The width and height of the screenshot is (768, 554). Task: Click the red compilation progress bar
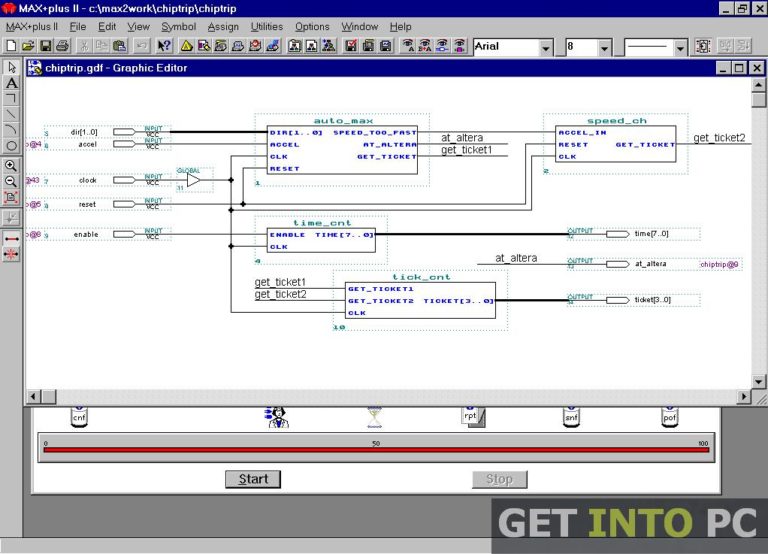[376, 450]
